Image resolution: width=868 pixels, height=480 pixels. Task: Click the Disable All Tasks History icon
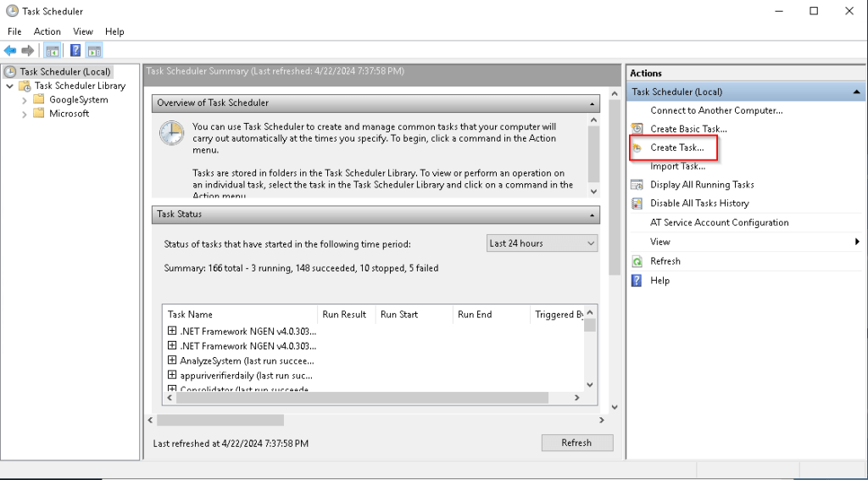[637, 204]
